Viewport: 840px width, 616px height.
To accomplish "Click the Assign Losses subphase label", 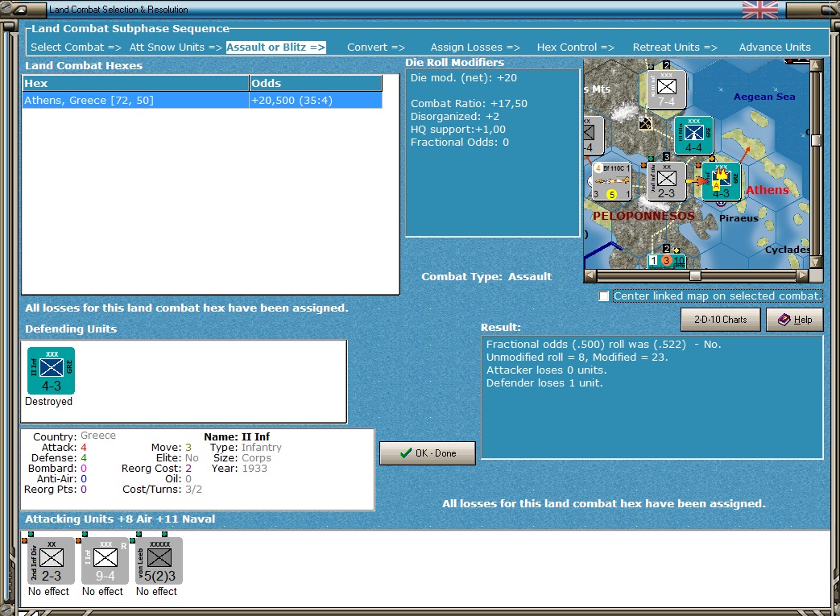I will [x=475, y=48].
